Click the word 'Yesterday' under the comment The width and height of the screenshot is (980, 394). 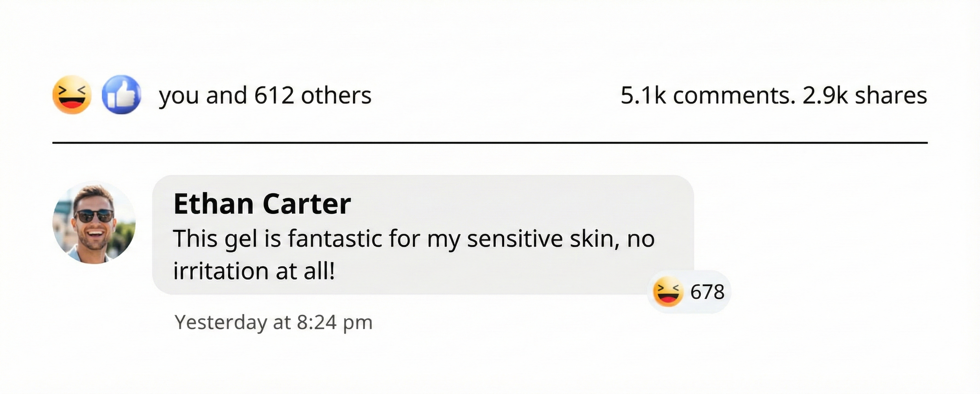tap(221, 323)
